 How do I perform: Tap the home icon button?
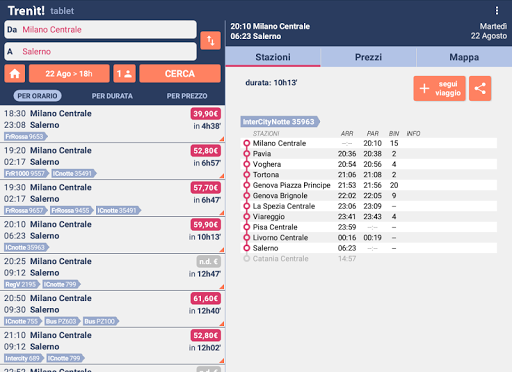(15, 74)
